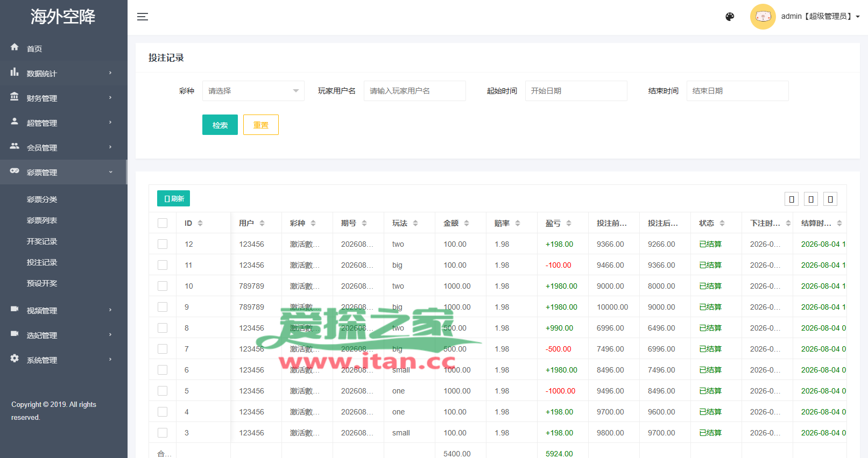Open the admin account dropdown
This screenshot has width=868, height=458.
[x=821, y=17]
